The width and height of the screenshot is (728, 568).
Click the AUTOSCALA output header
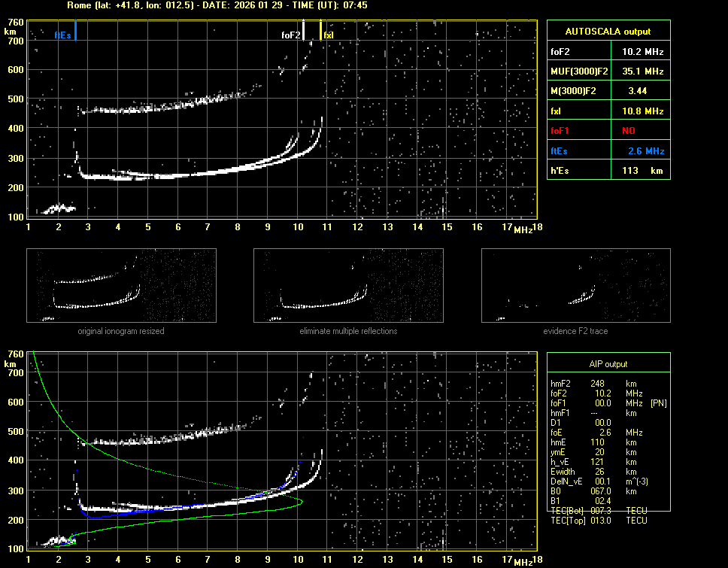pyautogui.click(x=608, y=32)
